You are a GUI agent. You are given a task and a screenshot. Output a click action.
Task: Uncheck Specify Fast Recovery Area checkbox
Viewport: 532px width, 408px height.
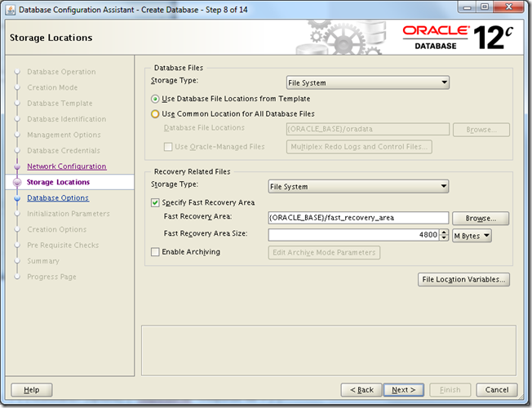tap(156, 202)
